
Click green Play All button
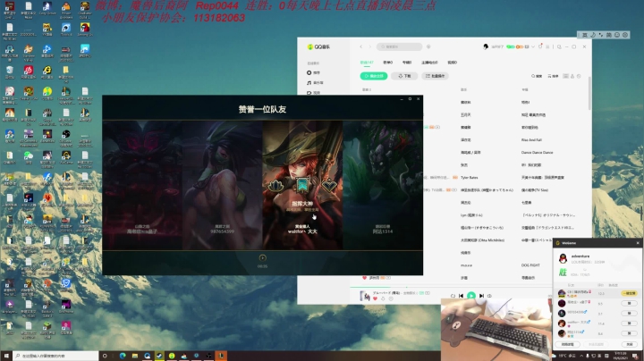(374, 76)
